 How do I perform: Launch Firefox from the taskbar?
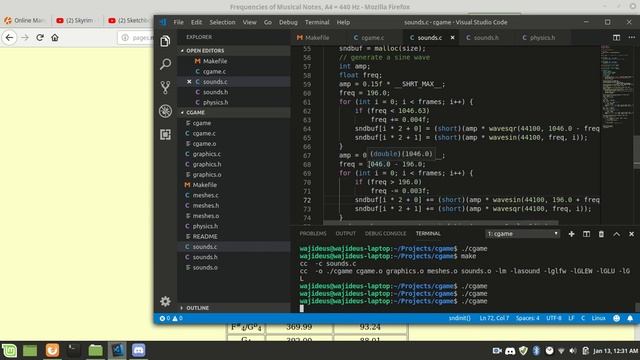click(52, 350)
